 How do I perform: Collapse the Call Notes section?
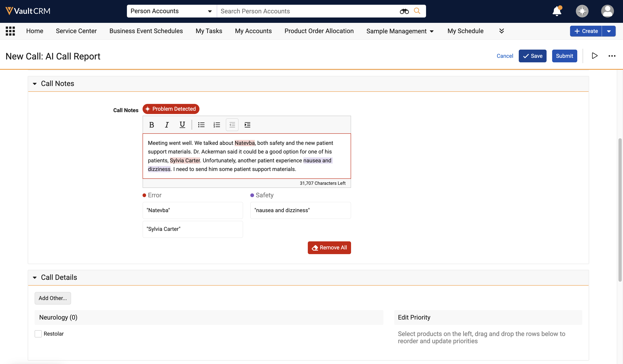pyautogui.click(x=35, y=84)
